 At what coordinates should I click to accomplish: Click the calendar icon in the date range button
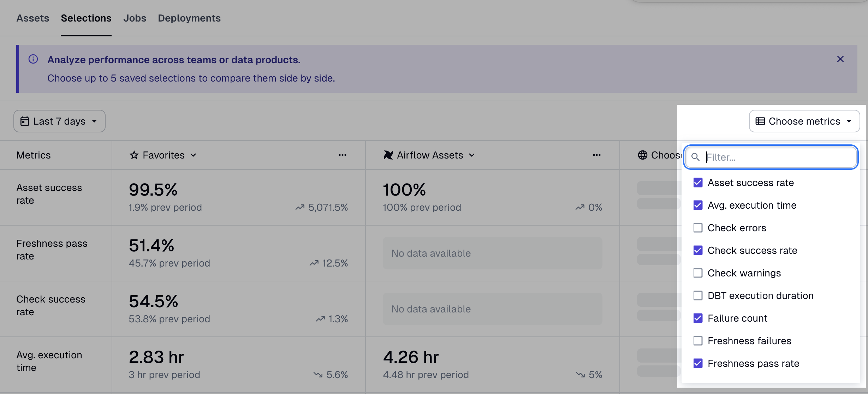pos(24,121)
